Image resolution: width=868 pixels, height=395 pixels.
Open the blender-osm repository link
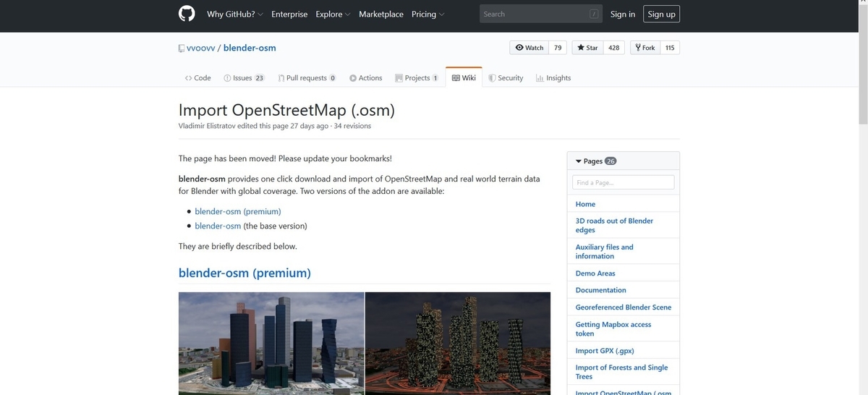(250, 48)
